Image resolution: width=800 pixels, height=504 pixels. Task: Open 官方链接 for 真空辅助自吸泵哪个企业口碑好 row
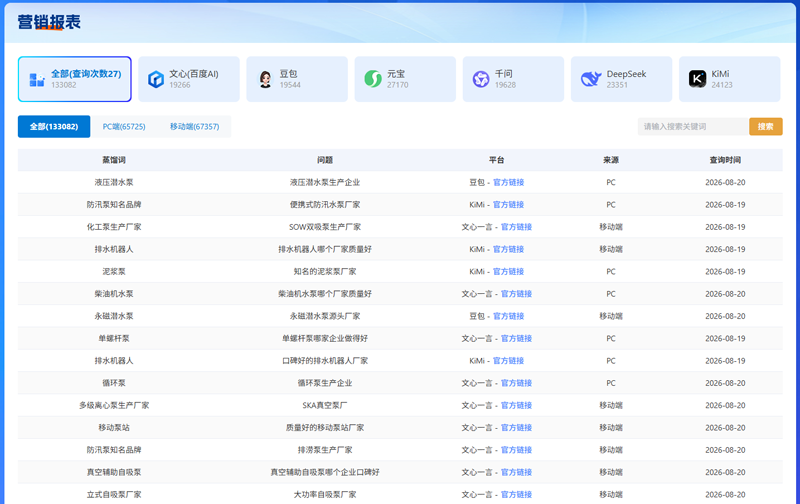coord(516,472)
